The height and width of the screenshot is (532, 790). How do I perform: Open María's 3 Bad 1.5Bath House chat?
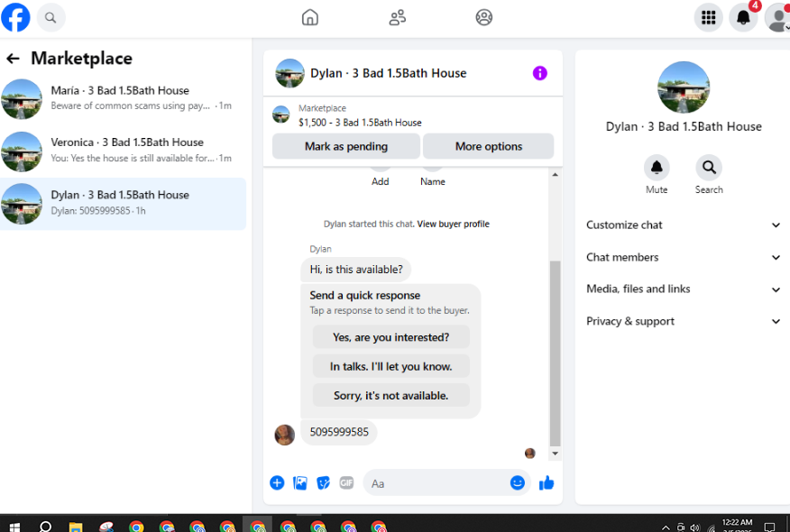coord(123,99)
